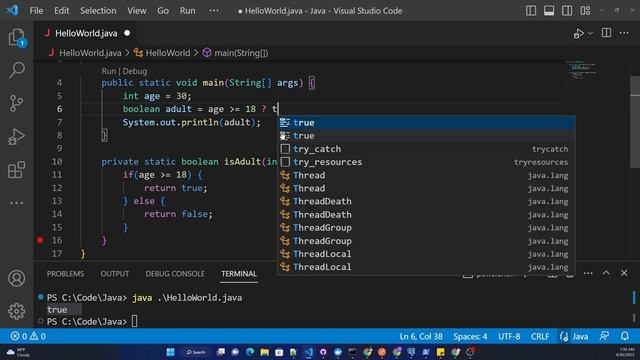The height and width of the screenshot is (360, 640).
Task: Open the File menu
Action: click(36, 11)
